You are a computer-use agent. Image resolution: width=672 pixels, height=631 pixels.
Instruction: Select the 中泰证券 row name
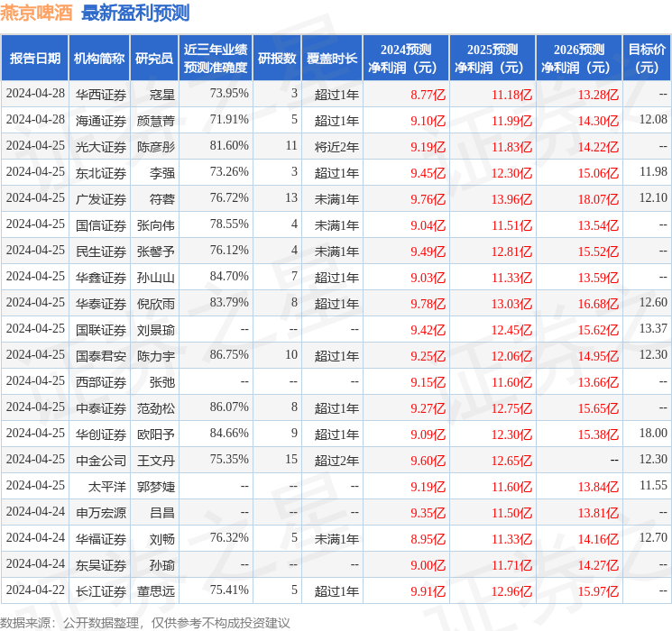pos(101,407)
